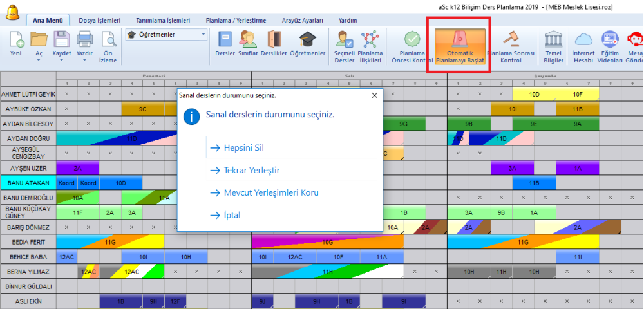Select teacher row BİNNUR GÜLDALI
644x309 pixels.
[28, 286]
